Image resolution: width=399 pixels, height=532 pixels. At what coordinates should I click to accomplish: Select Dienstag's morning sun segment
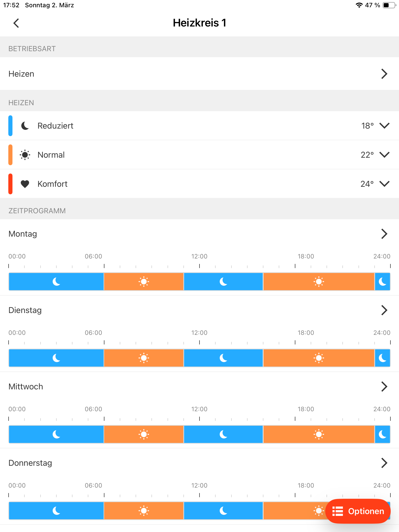[144, 358]
